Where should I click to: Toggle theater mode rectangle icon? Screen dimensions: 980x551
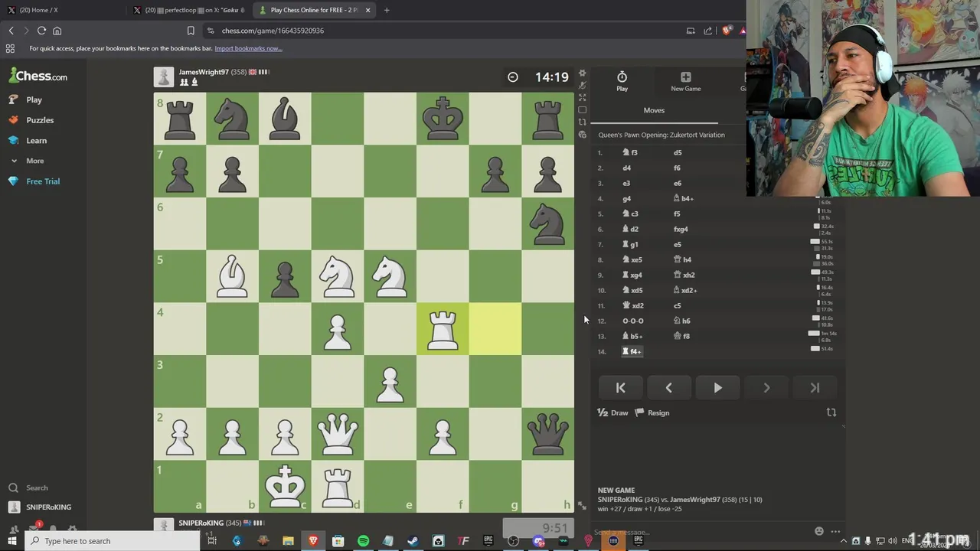pos(582,110)
